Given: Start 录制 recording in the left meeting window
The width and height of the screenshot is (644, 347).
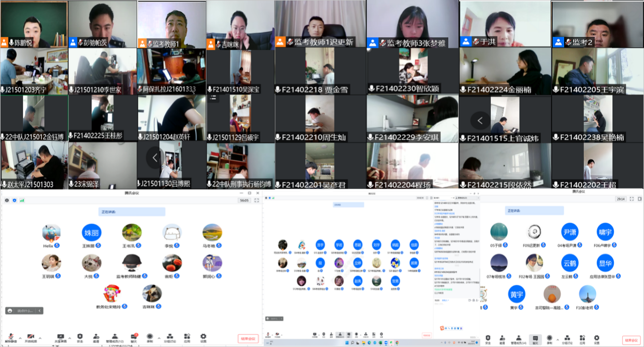Looking at the screenshot, I should point(150,337).
